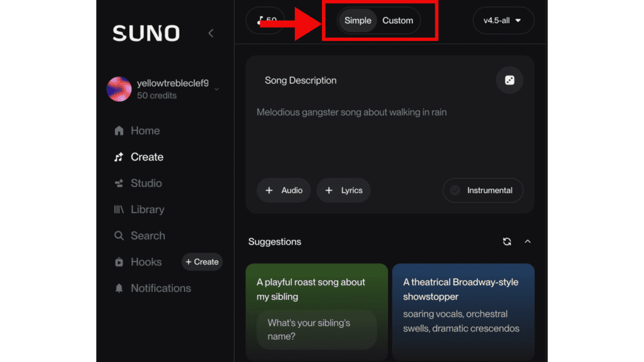644x362 pixels.
Task: Click the Add Lyrics button
Action: click(343, 190)
